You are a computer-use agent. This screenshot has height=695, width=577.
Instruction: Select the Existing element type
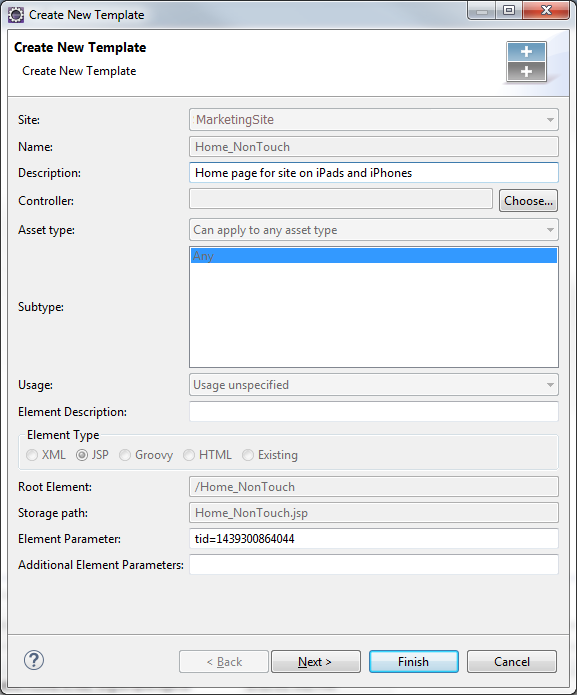(x=270, y=455)
